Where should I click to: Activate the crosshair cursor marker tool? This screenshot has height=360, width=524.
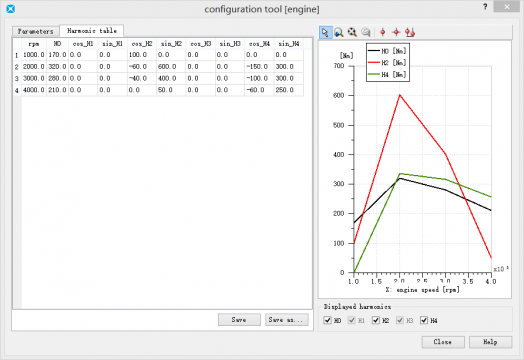(396, 32)
